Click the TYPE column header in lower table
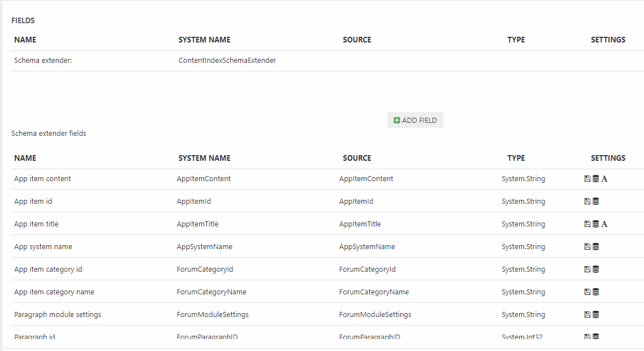This screenshot has height=351, width=644. pyautogui.click(x=516, y=158)
